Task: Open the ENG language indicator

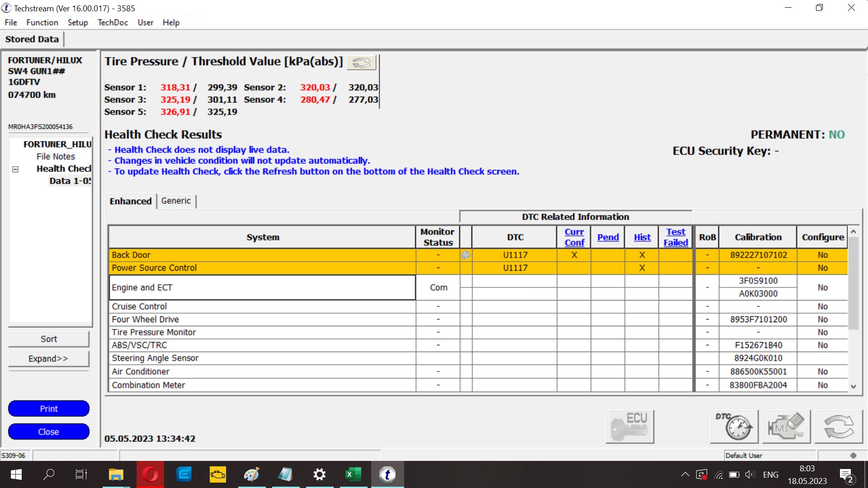Action: click(x=771, y=474)
